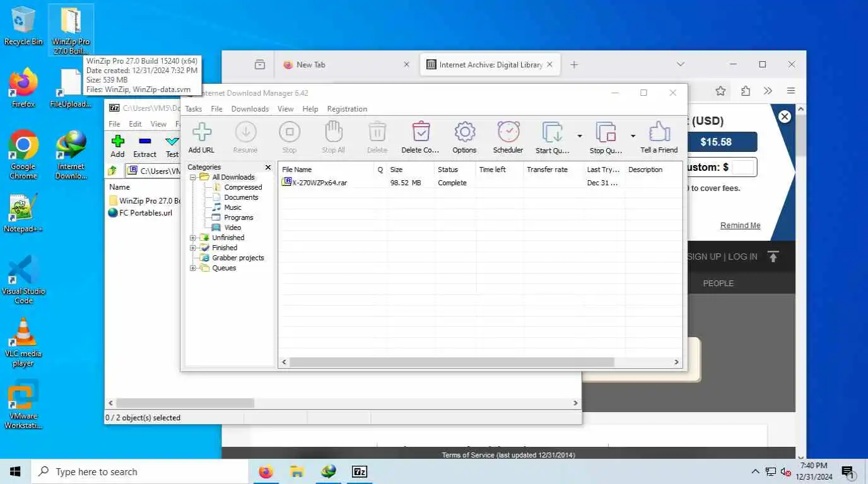Image resolution: width=868 pixels, height=484 pixels.
Task: Sort by Status column header
Action: pos(454,170)
